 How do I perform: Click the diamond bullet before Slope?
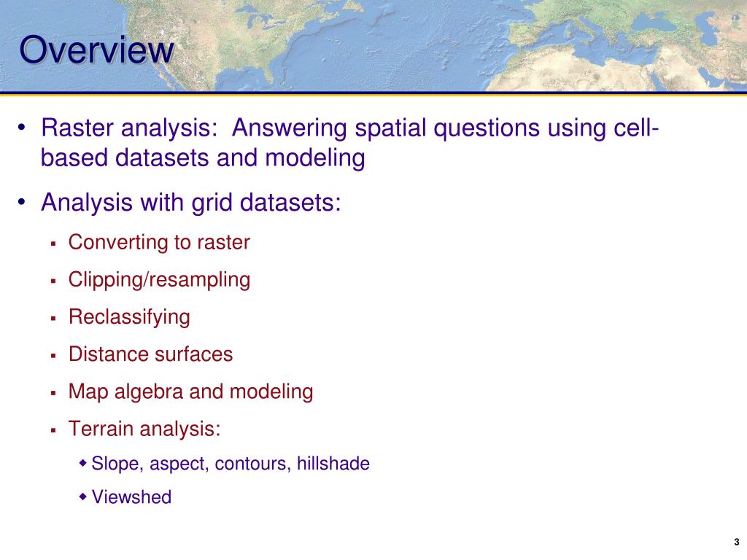coord(83,462)
